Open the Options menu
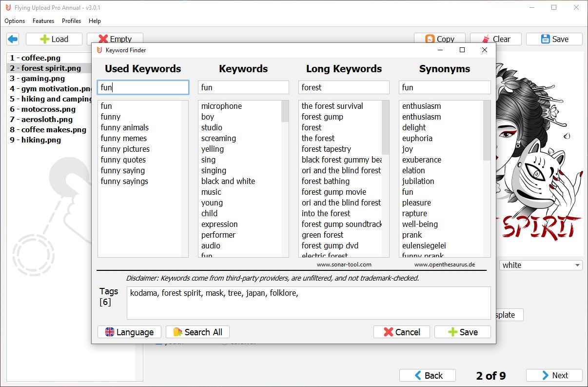The image size is (588, 387). [x=15, y=21]
